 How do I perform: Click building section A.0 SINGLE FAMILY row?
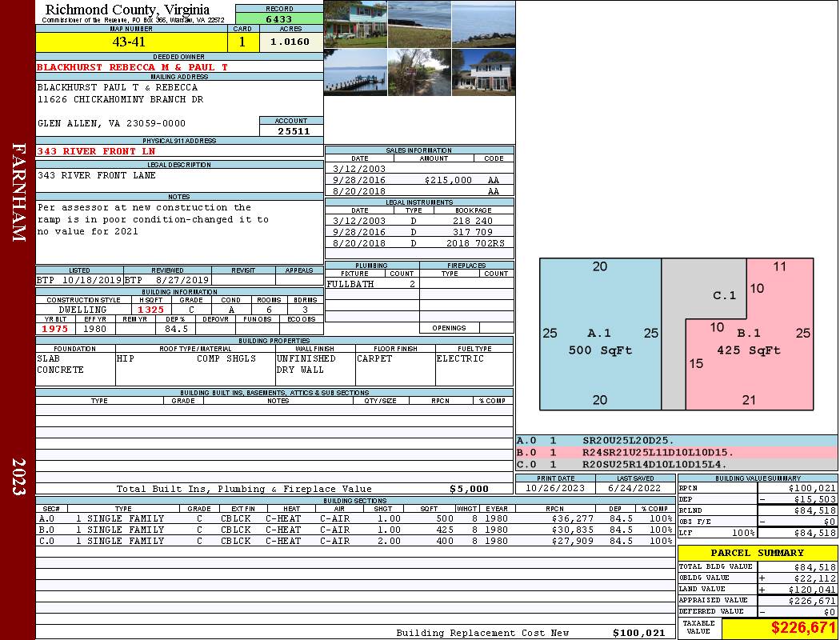tap(356, 518)
